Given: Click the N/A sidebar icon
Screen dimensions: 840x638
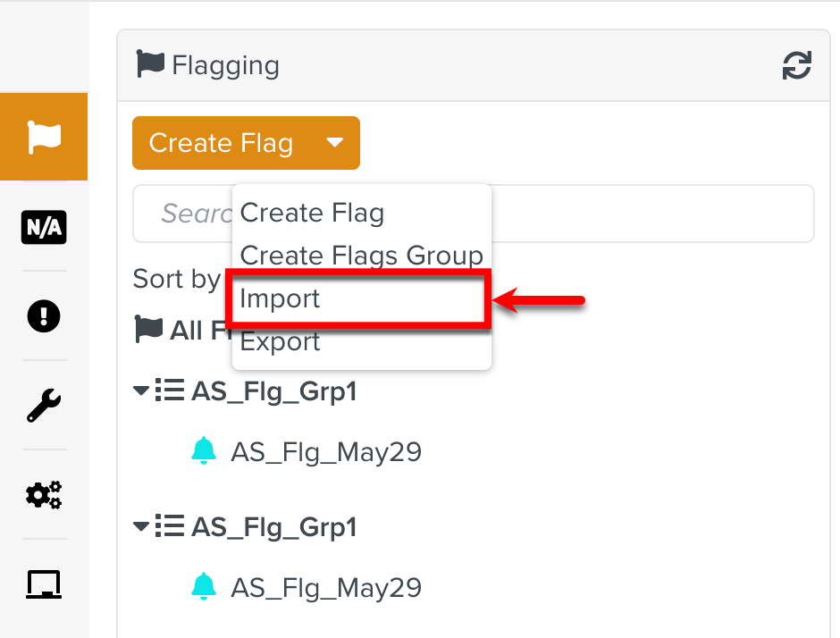Looking at the screenshot, I should pos(44,227).
